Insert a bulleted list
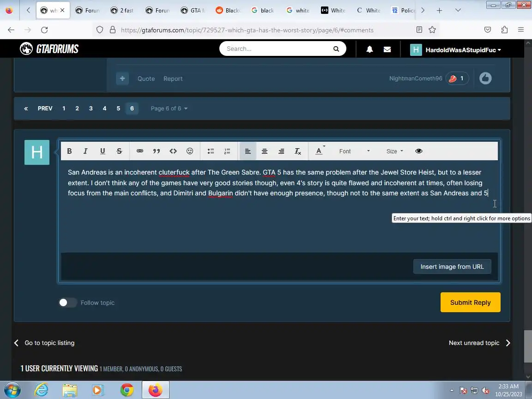532x399 pixels. [211, 151]
